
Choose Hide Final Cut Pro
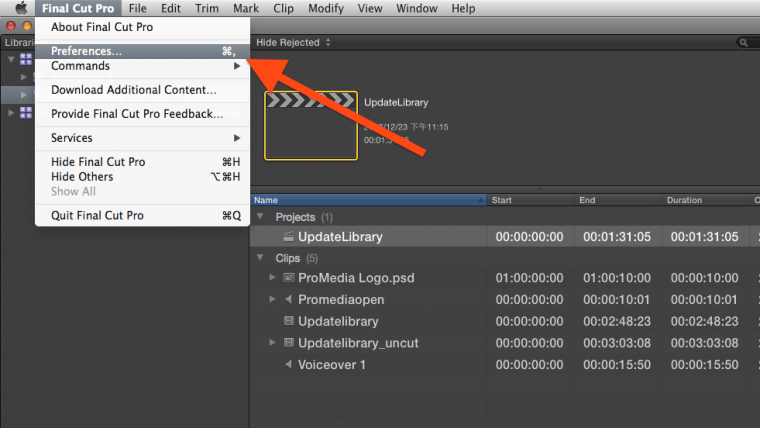coord(142,162)
